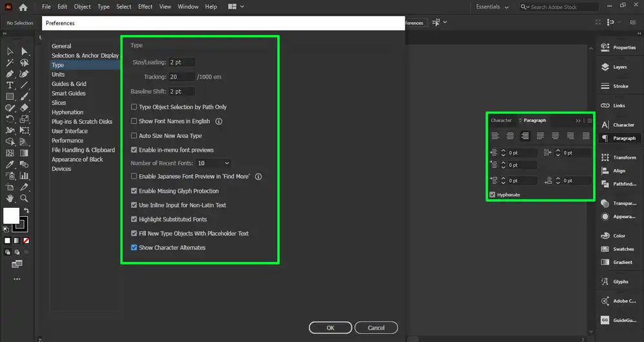Image resolution: width=644 pixels, height=342 pixels.
Task: Click the Home icon in the top bar
Action: 23,7
